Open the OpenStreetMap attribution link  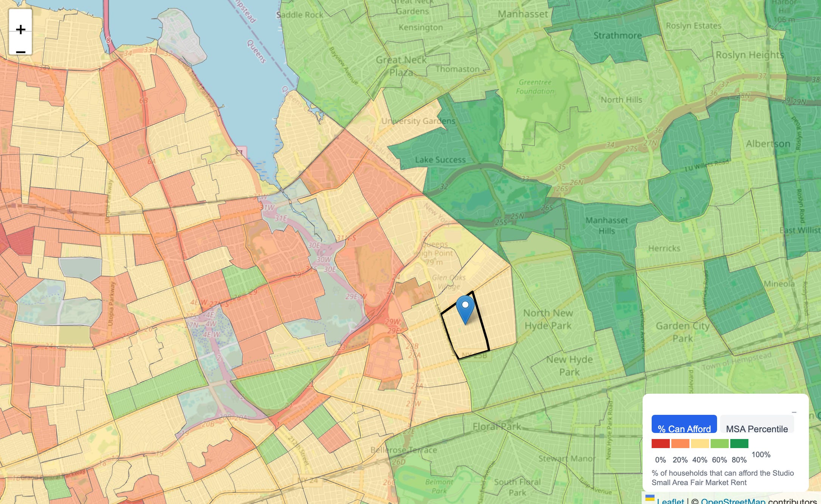(x=733, y=501)
